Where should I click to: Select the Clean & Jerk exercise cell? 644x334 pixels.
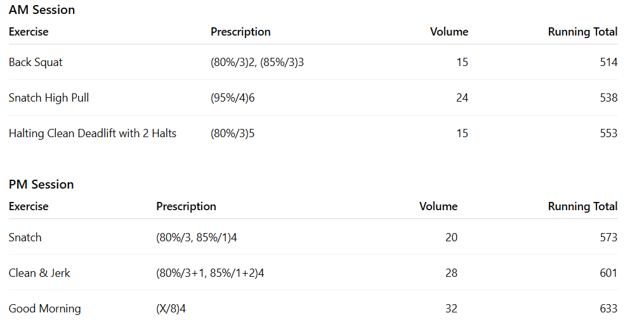coord(39,273)
